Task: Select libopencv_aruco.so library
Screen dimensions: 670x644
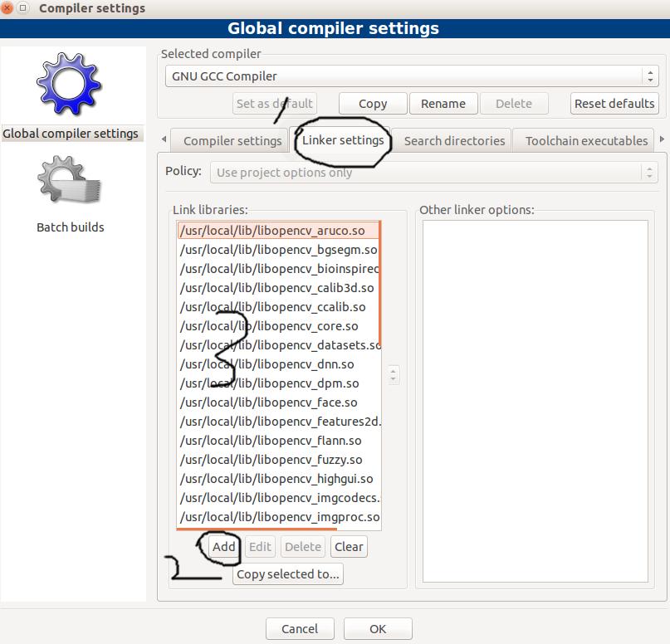Action: tap(279, 231)
